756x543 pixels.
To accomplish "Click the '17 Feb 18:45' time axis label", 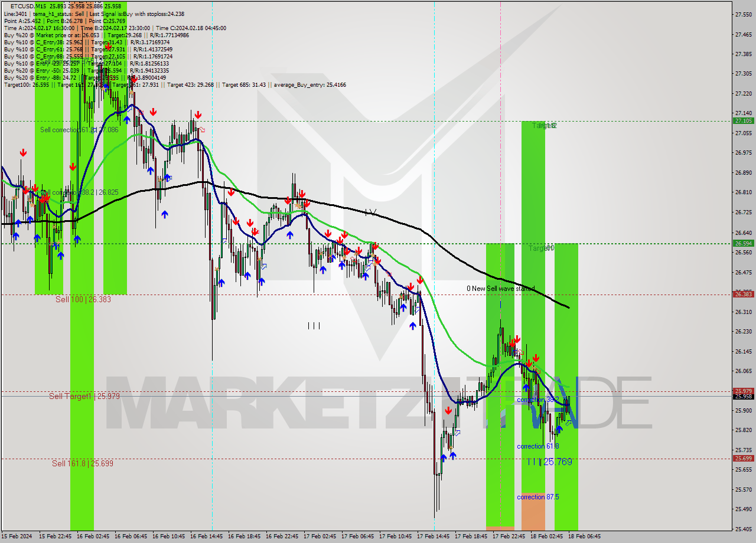I will click(471, 537).
